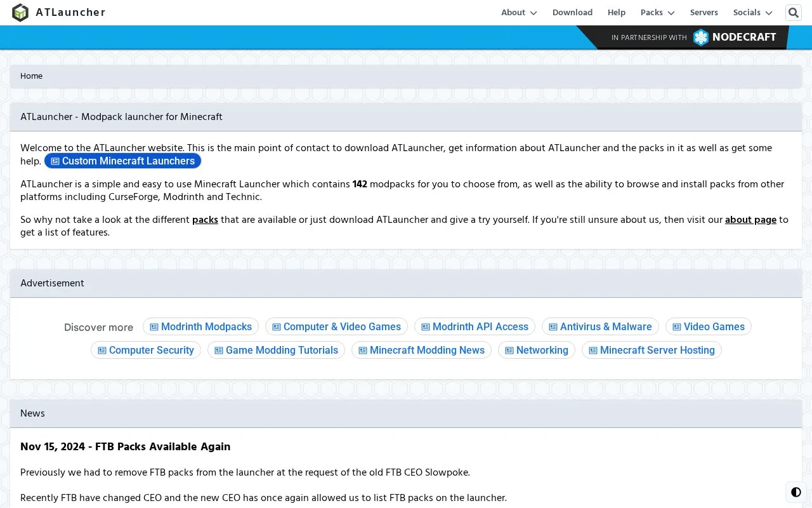Click the Game Modding Tutorials chip icon
This screenshot has height=508, width=812.
tap(219, 351)
